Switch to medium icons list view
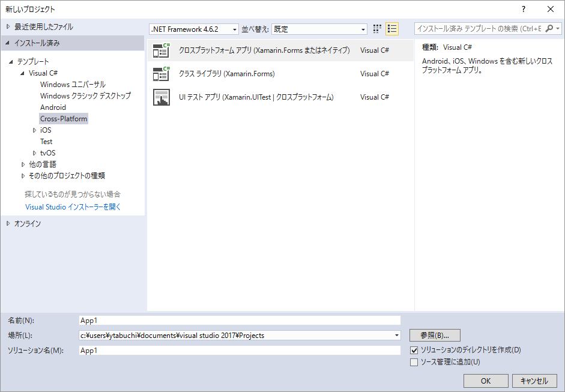This screenshot has width=565, height=392. pos(392,29)
